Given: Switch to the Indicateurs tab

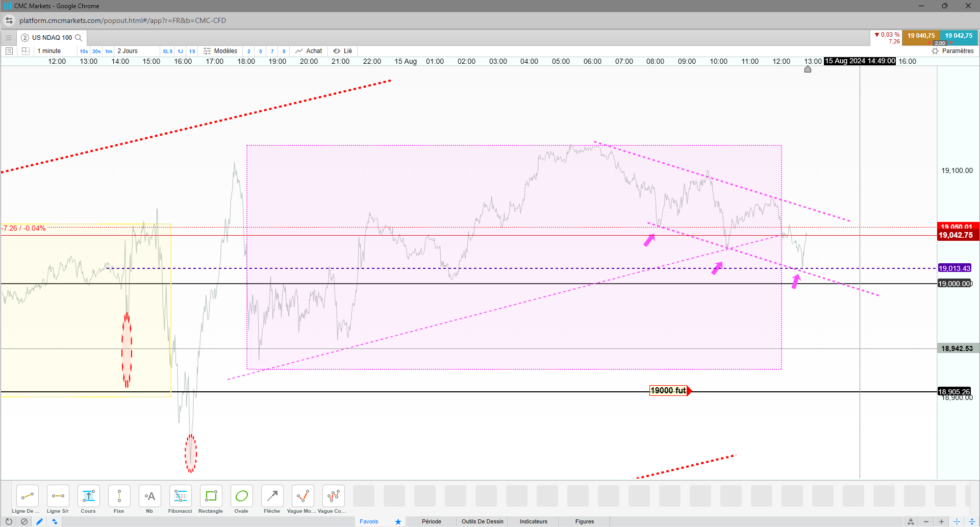Looking at the screenshot, I should click(x=533, y=521).
